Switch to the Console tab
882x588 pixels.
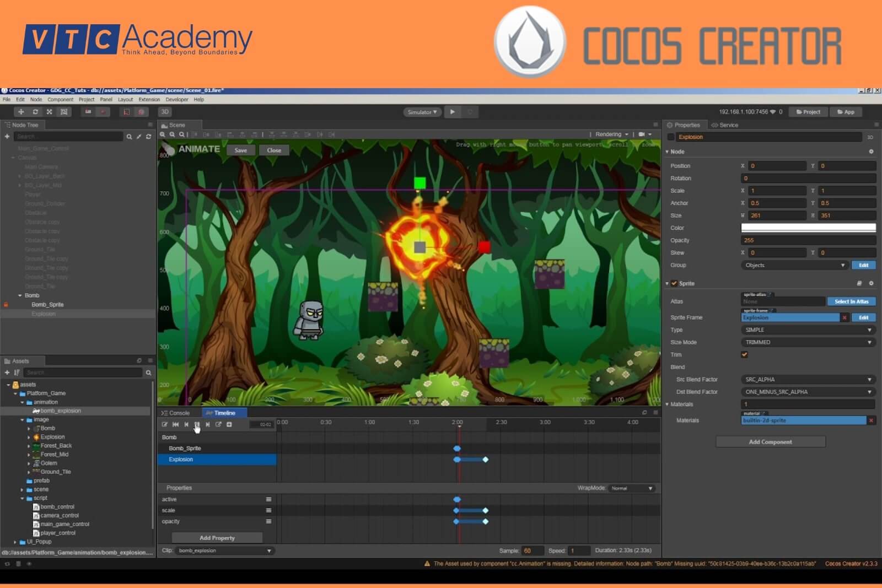175,412
